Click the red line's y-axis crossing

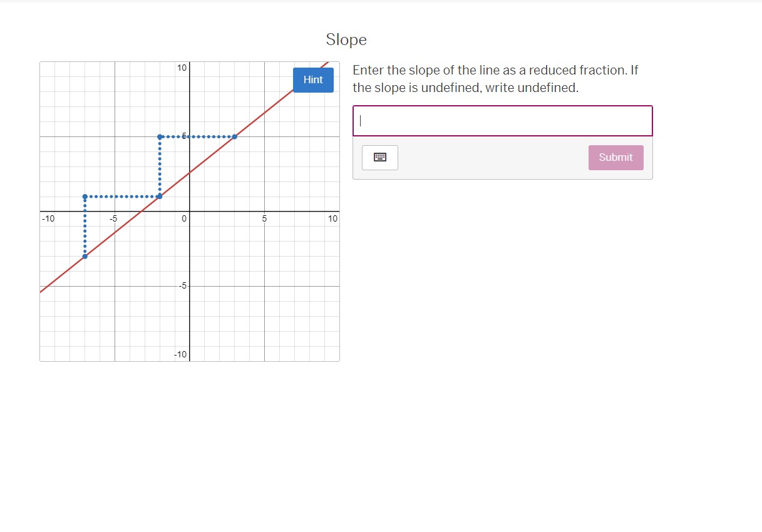[x=190, y=173]
